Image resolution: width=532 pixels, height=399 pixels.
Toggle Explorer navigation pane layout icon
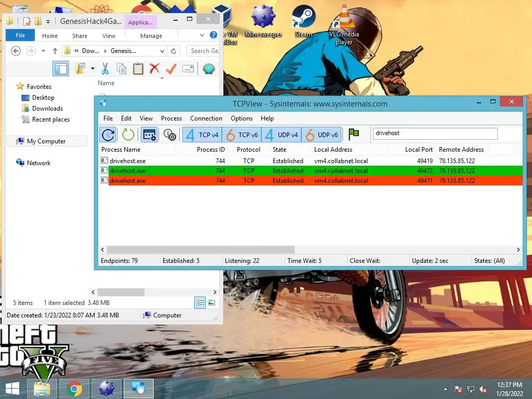(x=61, y=69)
